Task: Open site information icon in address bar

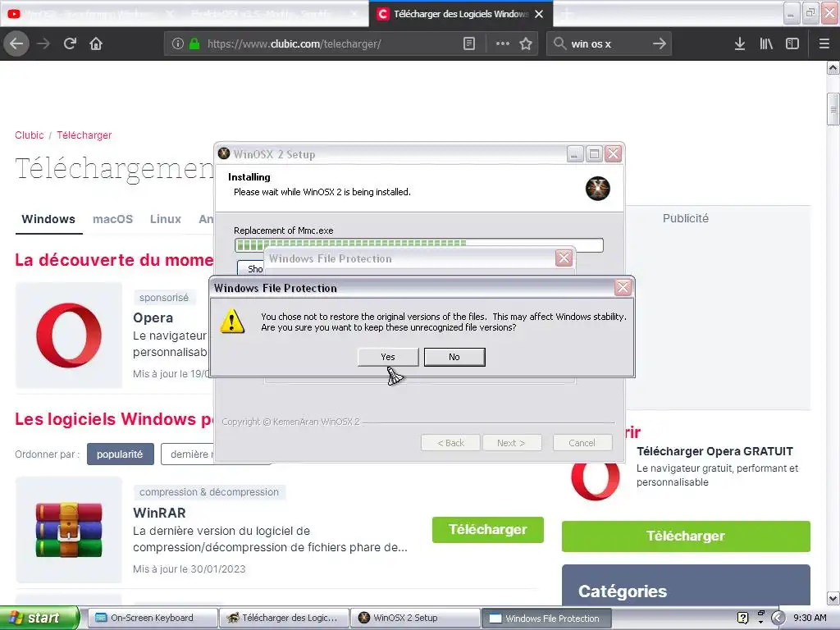Action: click(x=178, y=44)
